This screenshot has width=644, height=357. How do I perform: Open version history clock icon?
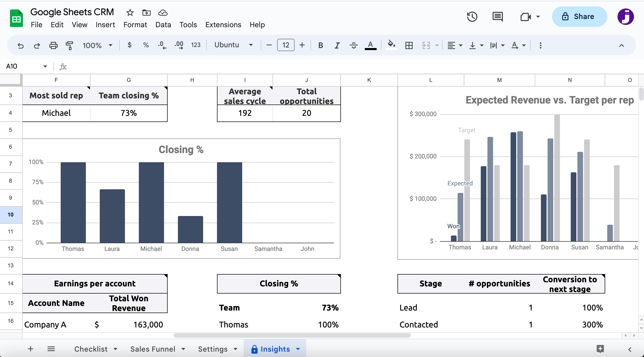click(x=472, y=17)
